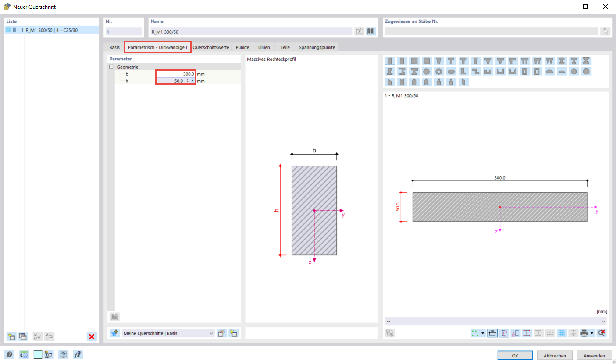Toggle principal axes display icon
This screenshot has height=364, width=616.
504,333
